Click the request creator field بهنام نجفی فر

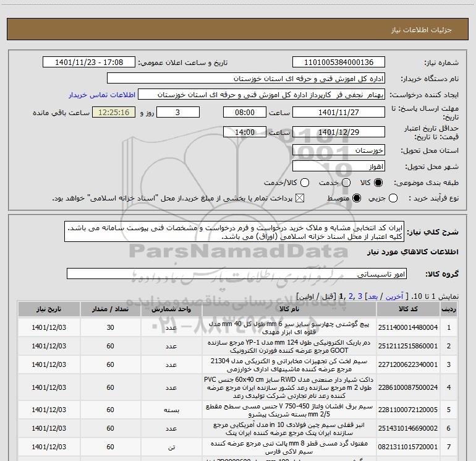261,95
